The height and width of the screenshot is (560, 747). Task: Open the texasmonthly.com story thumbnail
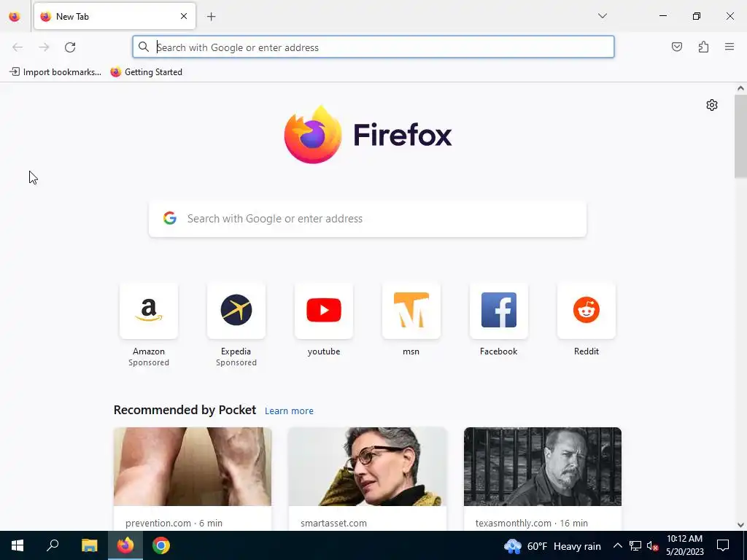(x=543, y=467)
